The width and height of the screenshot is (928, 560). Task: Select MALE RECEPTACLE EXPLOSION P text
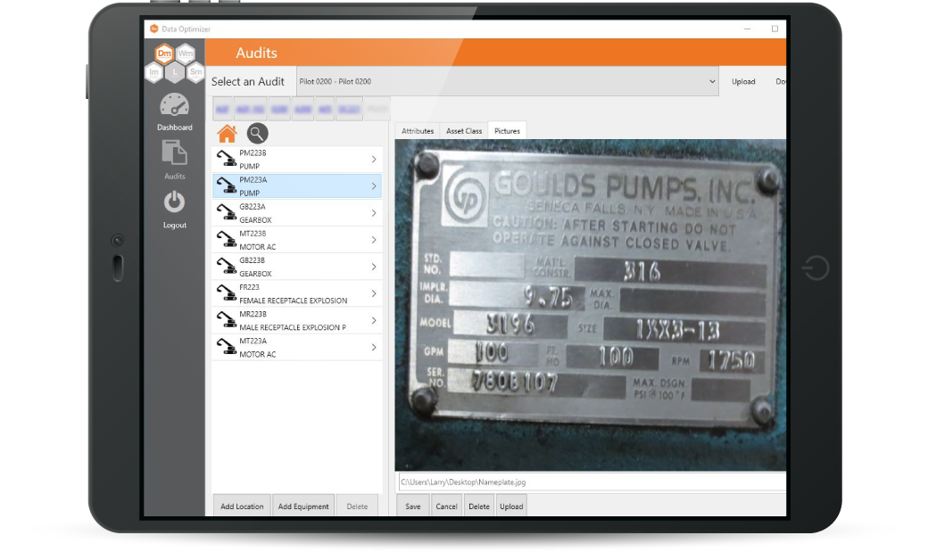(293, 327)
